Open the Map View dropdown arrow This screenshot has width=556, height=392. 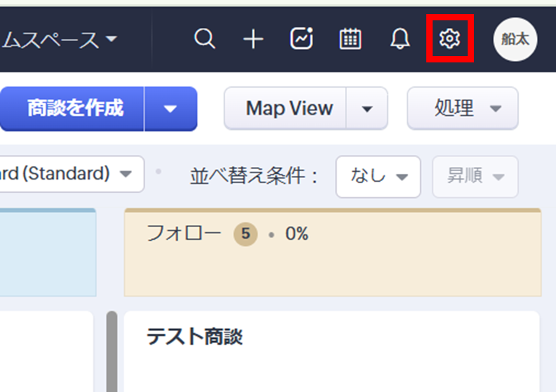tap(367, 109)
